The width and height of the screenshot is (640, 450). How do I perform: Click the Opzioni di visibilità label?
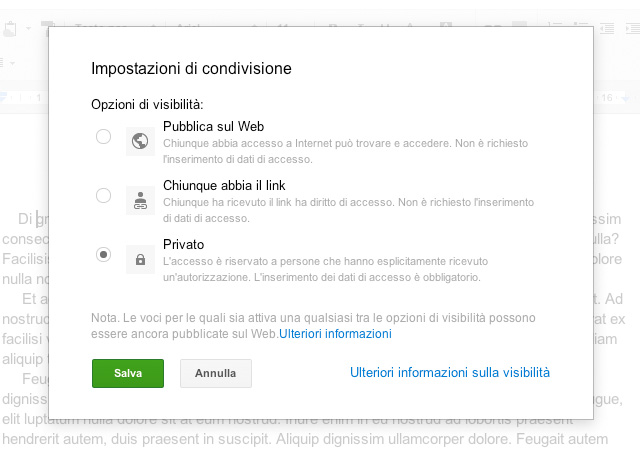pyautogui.click(x=147, y=104)
